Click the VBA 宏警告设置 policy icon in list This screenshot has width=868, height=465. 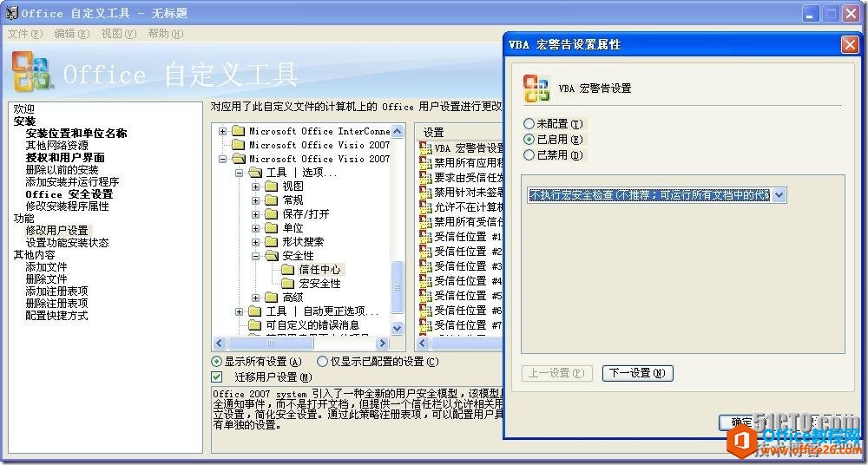[425, 147]
